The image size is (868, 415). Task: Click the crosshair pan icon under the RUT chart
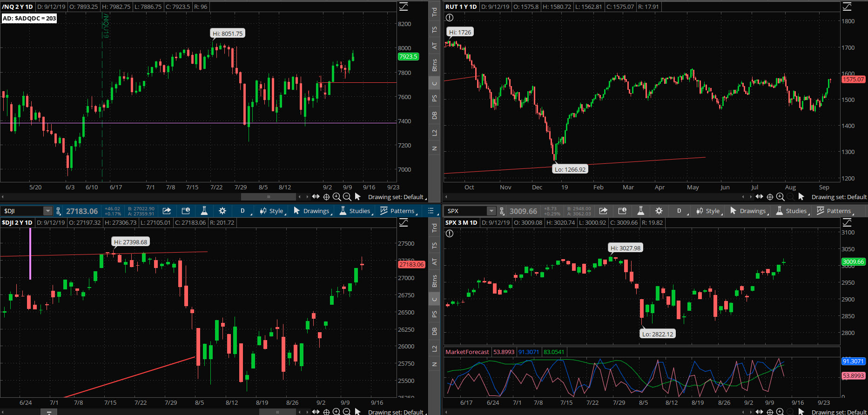pyautogui.click(x=770, y=197)
